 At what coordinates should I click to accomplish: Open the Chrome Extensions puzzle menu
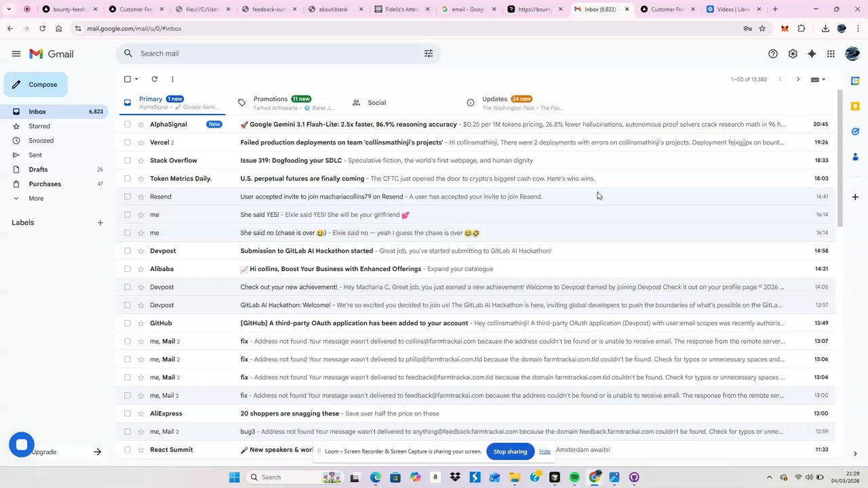[802, 28]
